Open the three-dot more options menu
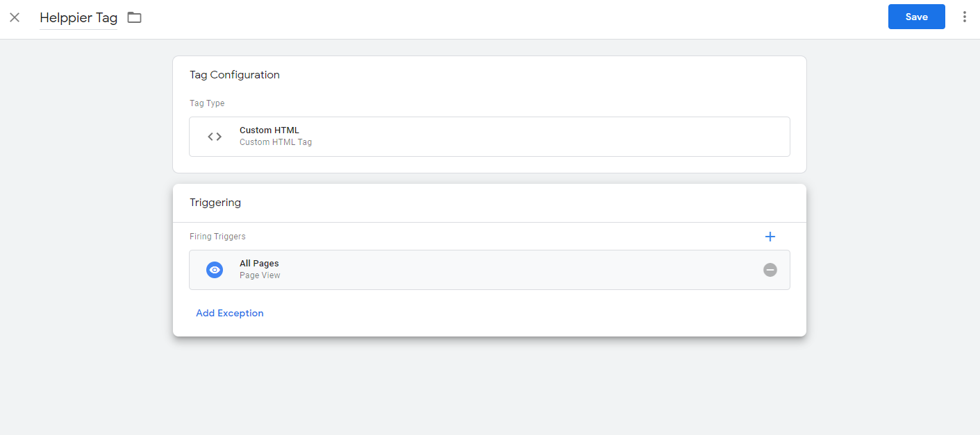980x435 pixels. (964, 17)
